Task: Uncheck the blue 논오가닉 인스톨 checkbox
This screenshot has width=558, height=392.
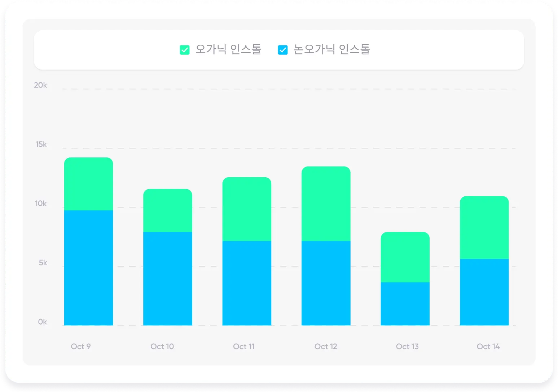Action: tap(283, 50)
